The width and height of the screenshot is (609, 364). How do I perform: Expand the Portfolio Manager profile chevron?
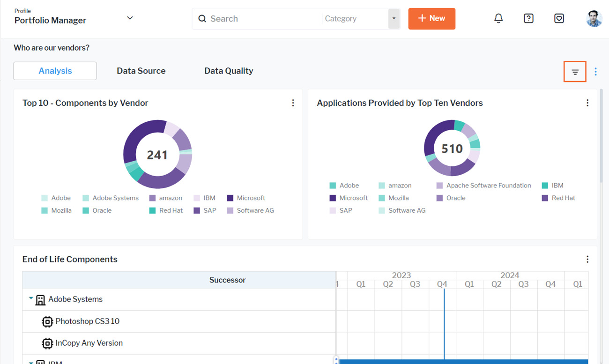[130, 18]
